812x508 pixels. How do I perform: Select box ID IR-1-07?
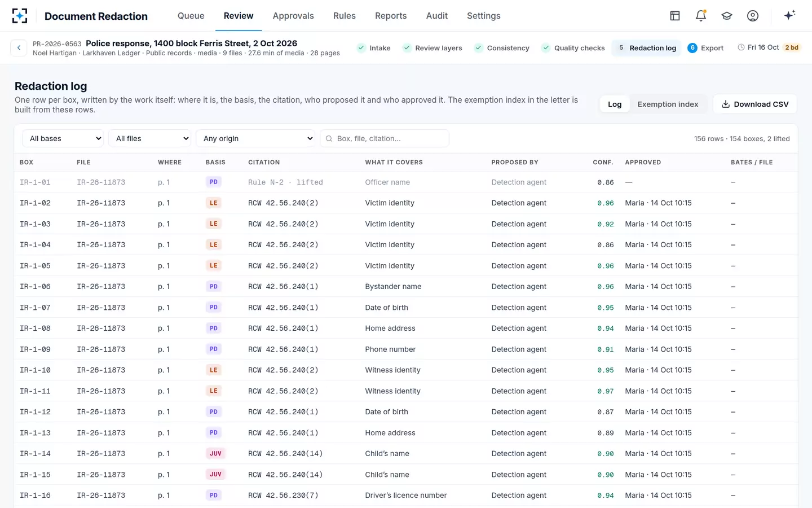(x=35, y=308)
